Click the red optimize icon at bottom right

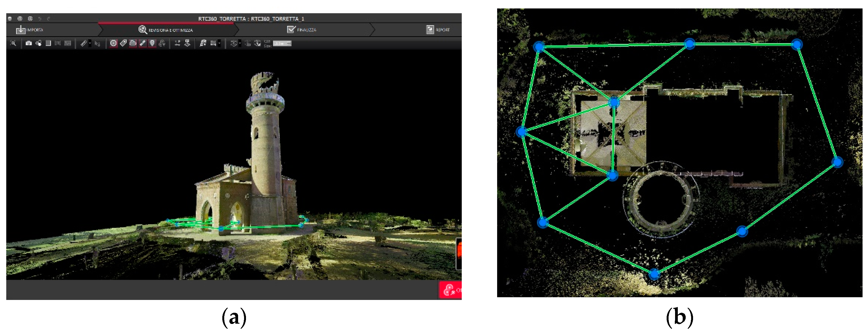coord(450,290)
